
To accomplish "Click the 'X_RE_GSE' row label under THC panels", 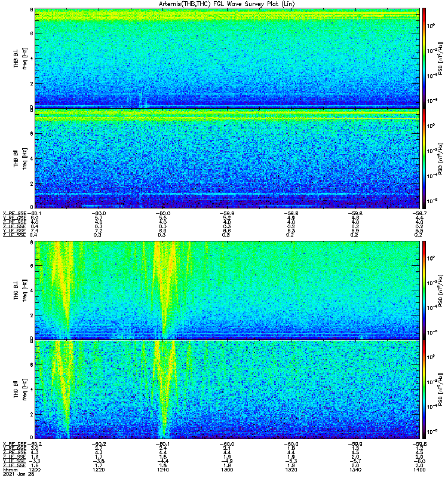I will (14, 444).
